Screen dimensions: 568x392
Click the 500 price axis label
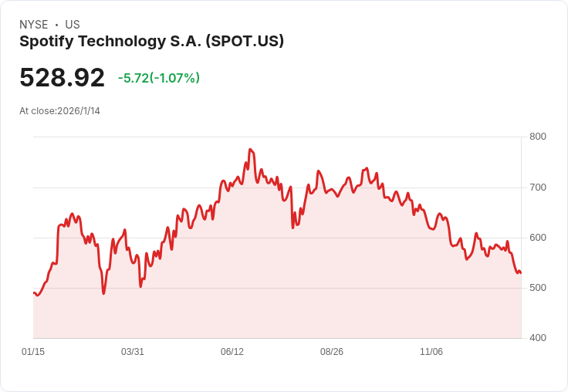point(538,288)
